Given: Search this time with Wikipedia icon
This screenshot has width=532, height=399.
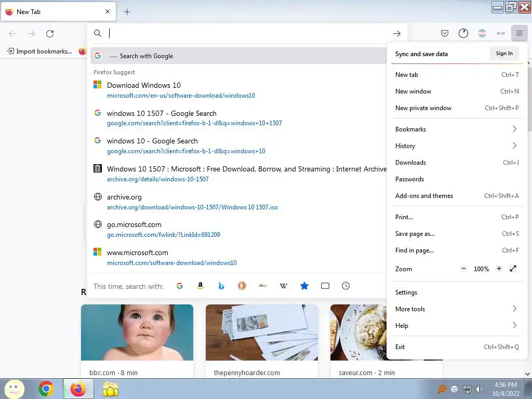Looking at the screenshot, I should [284, 286].
